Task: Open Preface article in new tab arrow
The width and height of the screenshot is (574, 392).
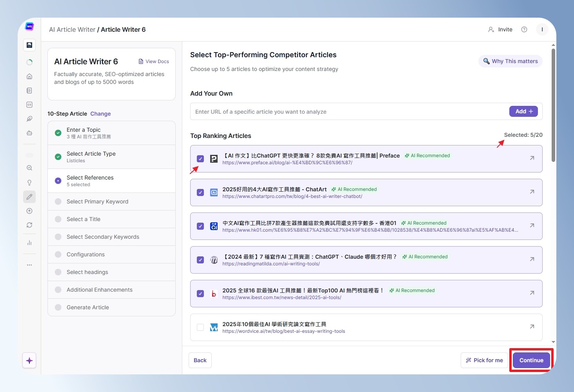Action: click(x=532, y=158)
